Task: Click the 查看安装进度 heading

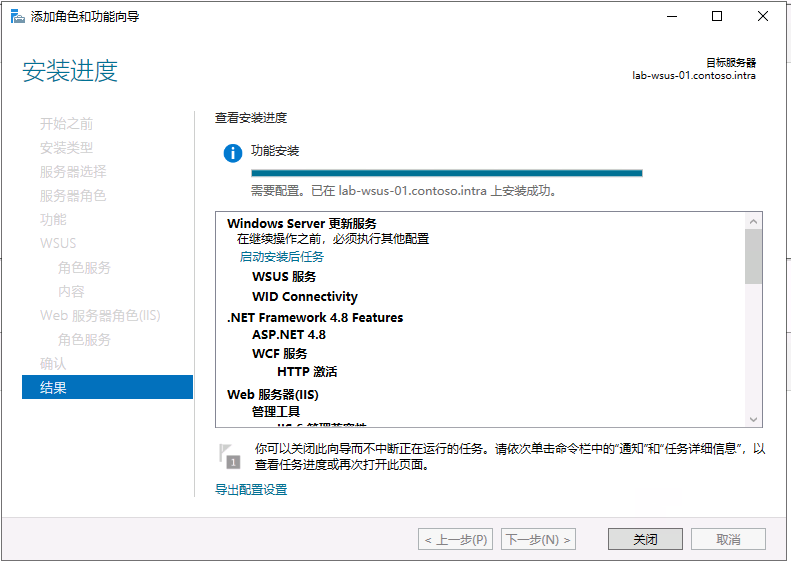Action: [251, 118]
